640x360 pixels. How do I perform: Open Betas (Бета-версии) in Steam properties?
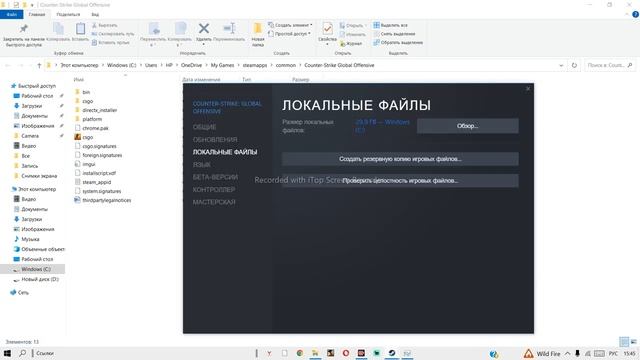(215, 177)
